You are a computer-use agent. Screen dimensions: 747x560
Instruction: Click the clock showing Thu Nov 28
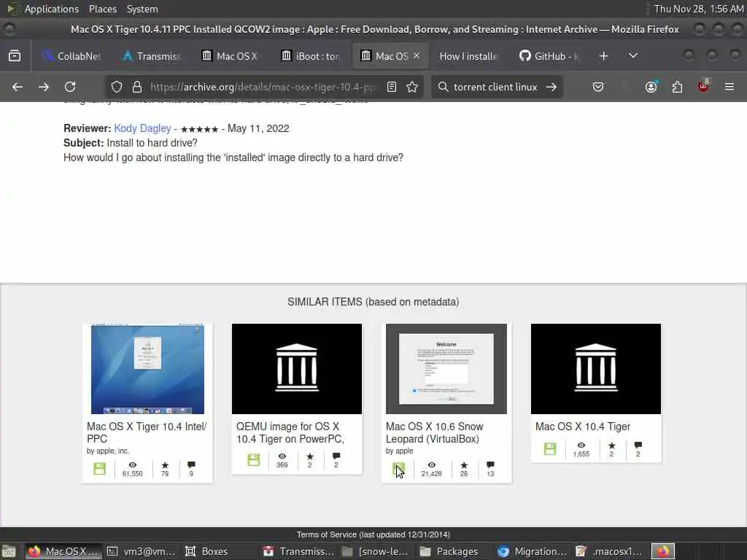pyautogui.click(x=698, y=9)
